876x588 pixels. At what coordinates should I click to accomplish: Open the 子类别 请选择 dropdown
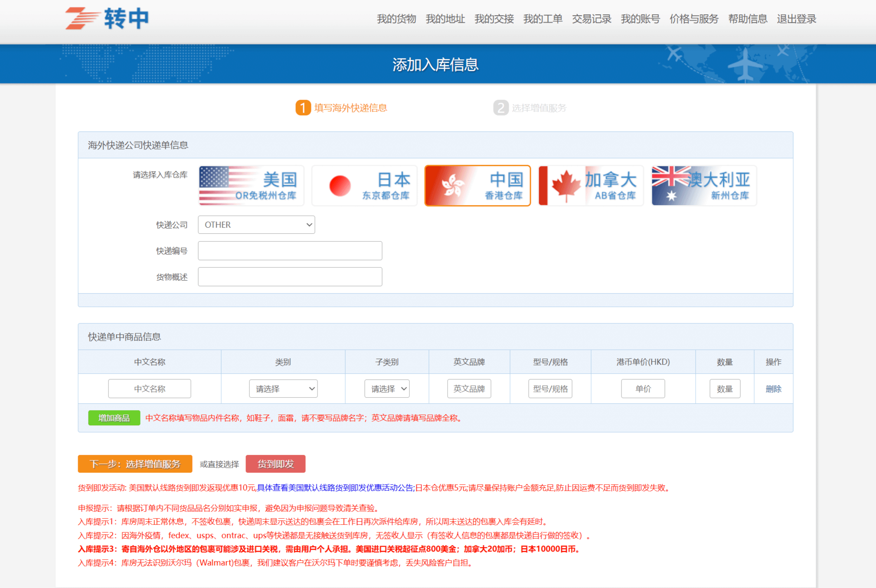(387, 389)
